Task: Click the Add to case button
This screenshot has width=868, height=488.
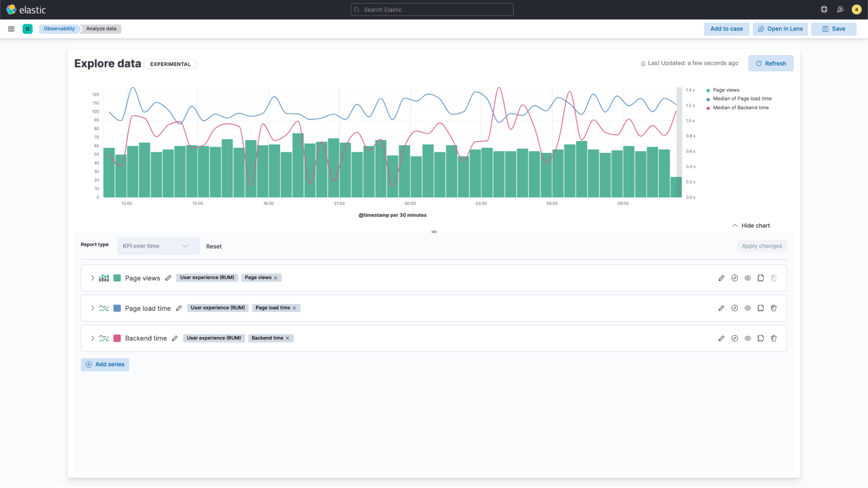Action: (x=726, y=29)
